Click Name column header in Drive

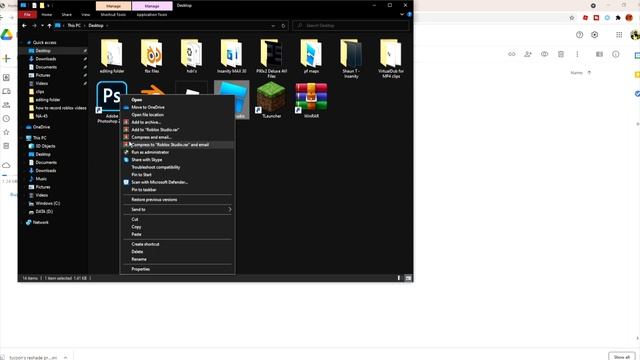(576, 73)
